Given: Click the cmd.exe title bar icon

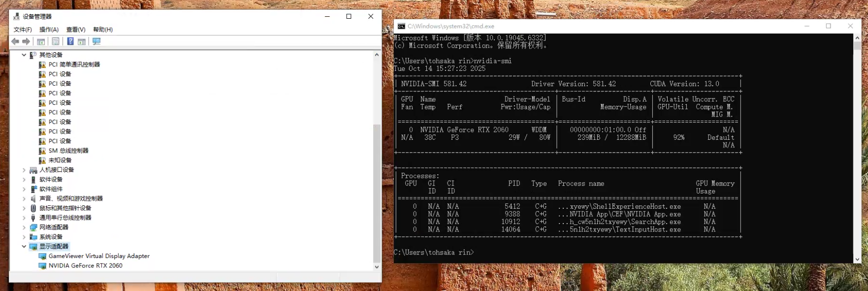Looking at the screenshot, I should (x=401, y=26).
